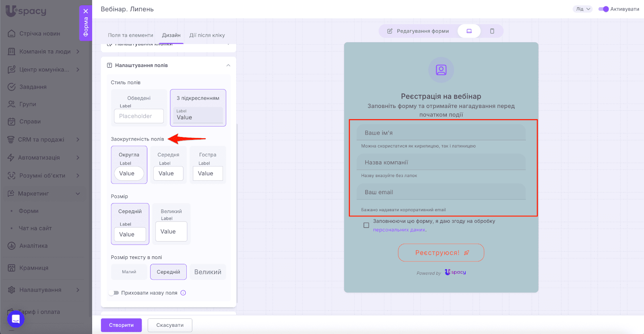Collapse the Налаштування полів section chevron
The image size is (644, 334).
click(x=228, y=65)
